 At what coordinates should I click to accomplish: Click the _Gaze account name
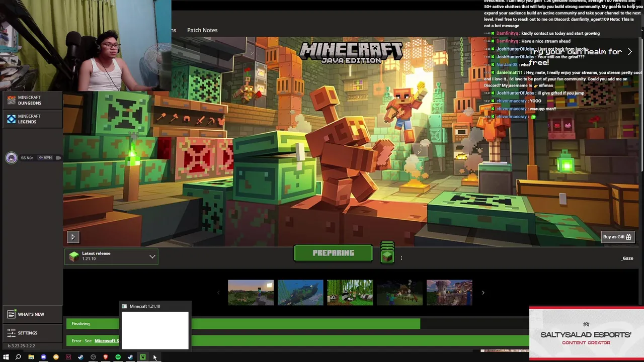(627, 258)
